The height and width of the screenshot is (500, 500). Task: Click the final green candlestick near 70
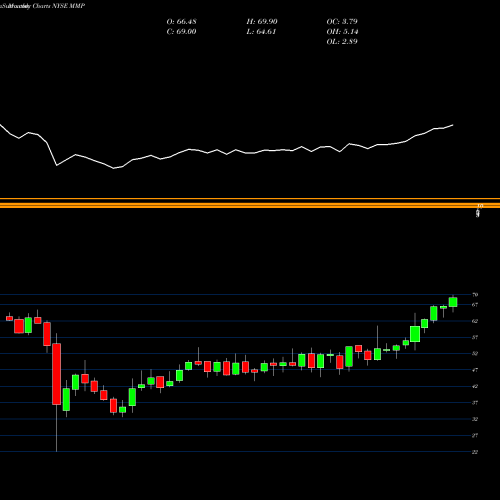tap(453, 302)
